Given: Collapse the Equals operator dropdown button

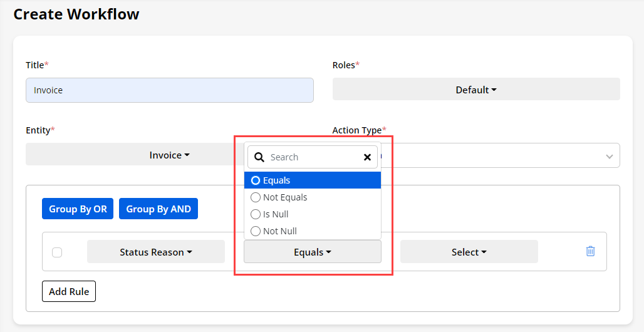Looking at the screenshot, I should [312, 252].
